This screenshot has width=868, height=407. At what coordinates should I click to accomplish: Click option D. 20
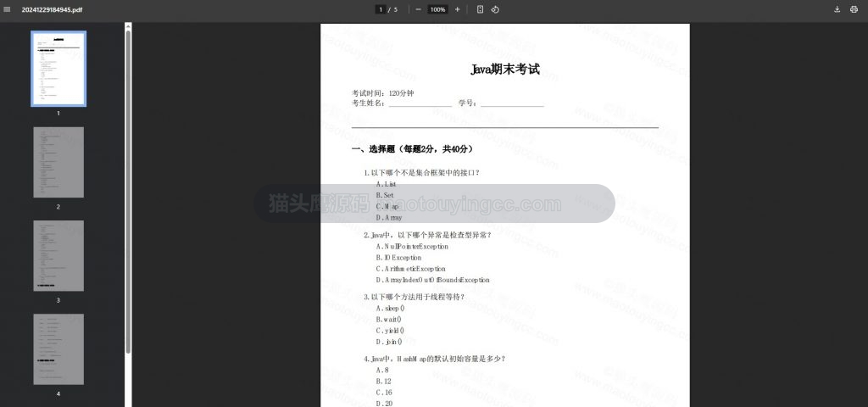tap(384, 404)
